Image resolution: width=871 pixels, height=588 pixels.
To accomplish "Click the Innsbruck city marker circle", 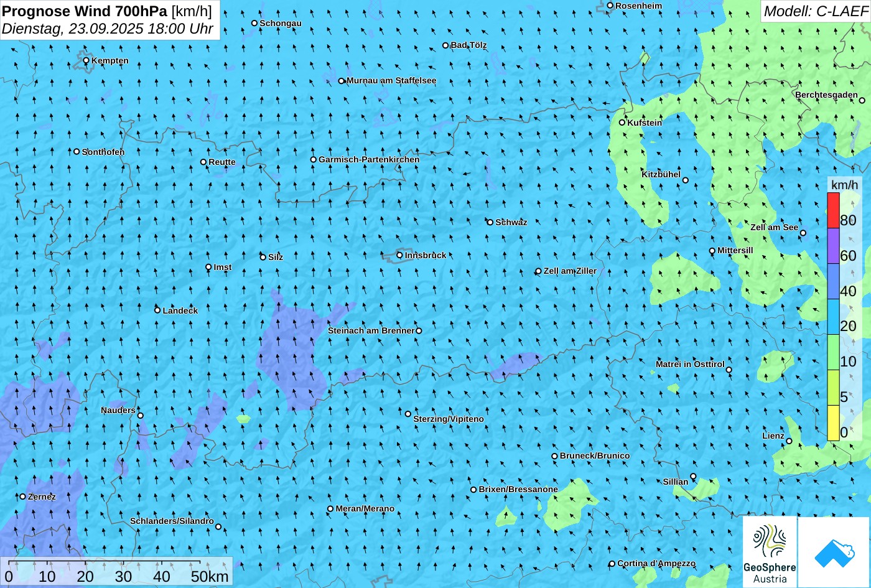I will tap(399, 255).
